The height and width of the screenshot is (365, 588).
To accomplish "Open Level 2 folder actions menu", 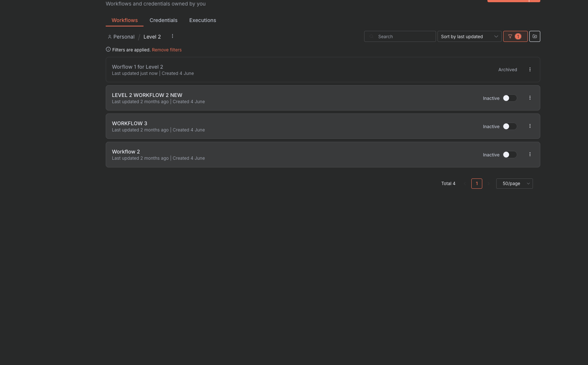I will [172, 36].
